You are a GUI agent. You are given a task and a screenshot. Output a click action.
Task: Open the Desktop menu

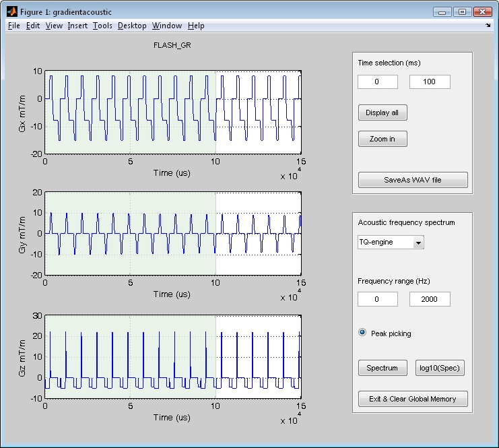click(x=132, y=26)
